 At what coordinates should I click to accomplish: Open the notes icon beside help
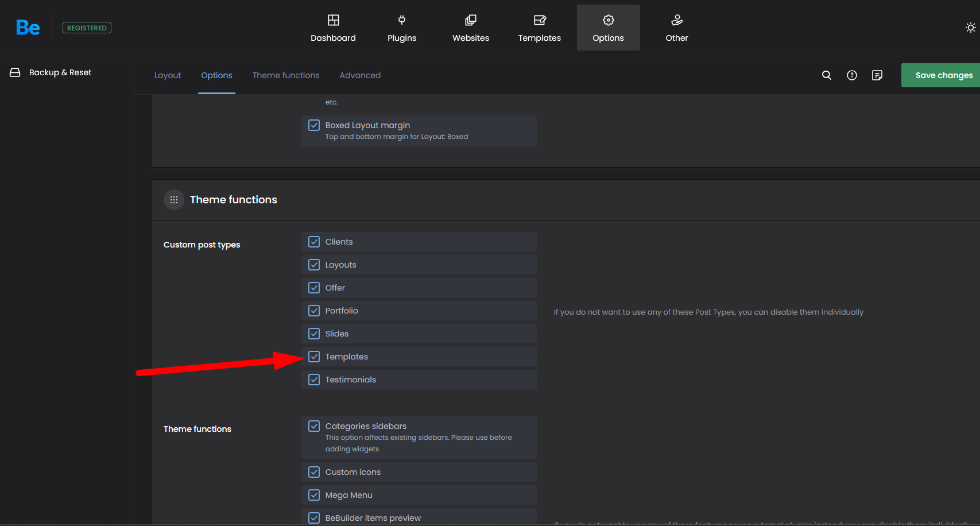(877, 75)
